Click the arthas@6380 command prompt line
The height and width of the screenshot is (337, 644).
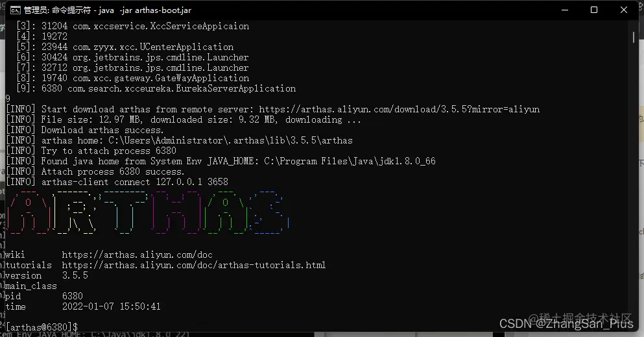coord(42,327)
